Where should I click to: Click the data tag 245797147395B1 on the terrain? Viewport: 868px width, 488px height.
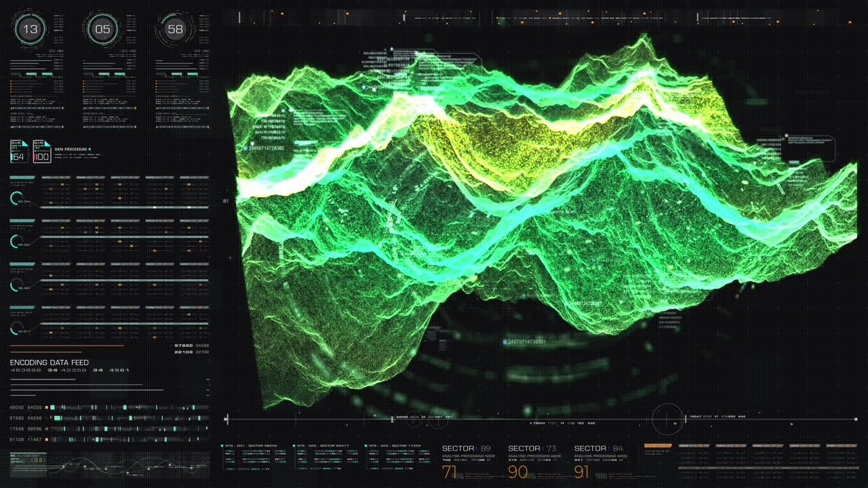(x=526, y=342)
